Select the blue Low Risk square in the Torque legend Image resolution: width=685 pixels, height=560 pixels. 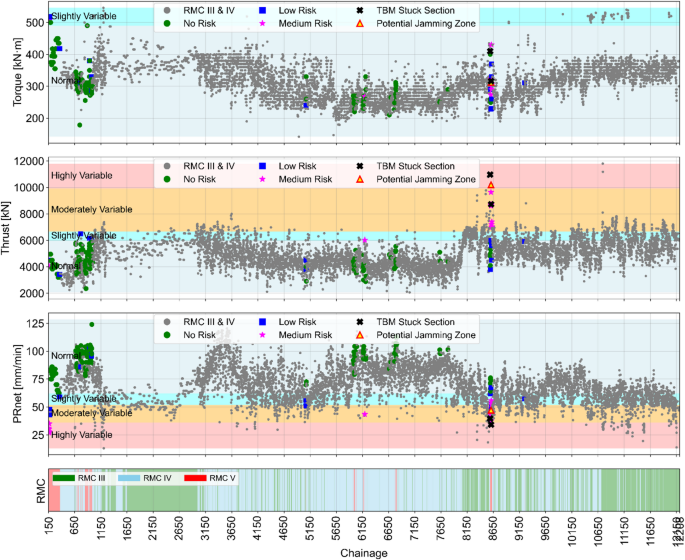pos(263,9)
